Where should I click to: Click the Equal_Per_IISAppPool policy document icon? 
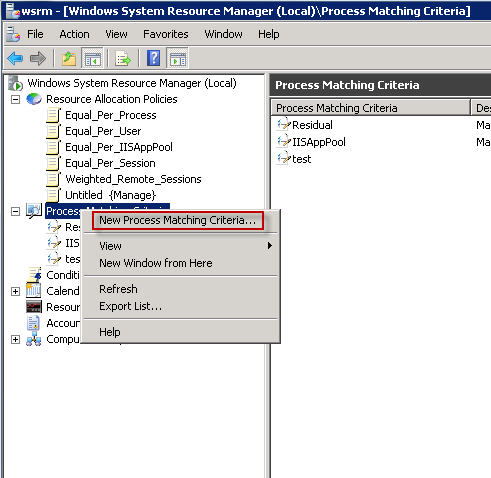[53, 147]
